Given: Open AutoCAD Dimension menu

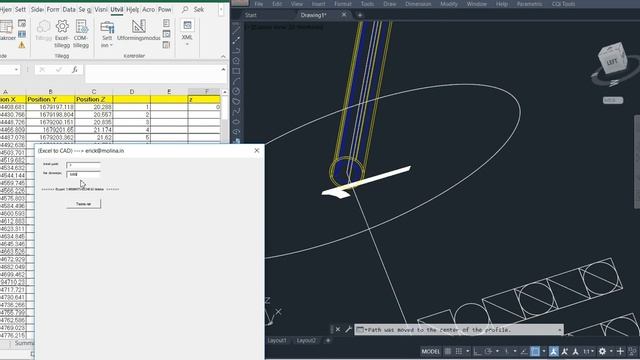Looking at the screenshot, I should coord(418,4).
